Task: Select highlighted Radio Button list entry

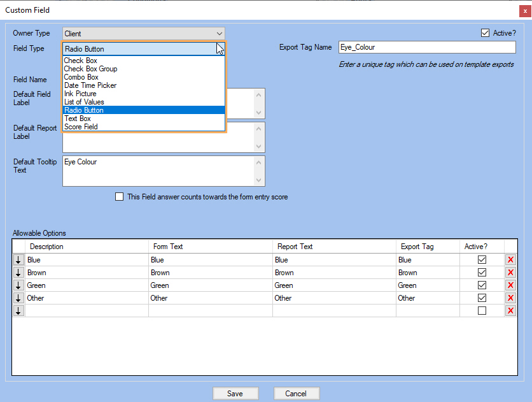Action: coord(144,110)
